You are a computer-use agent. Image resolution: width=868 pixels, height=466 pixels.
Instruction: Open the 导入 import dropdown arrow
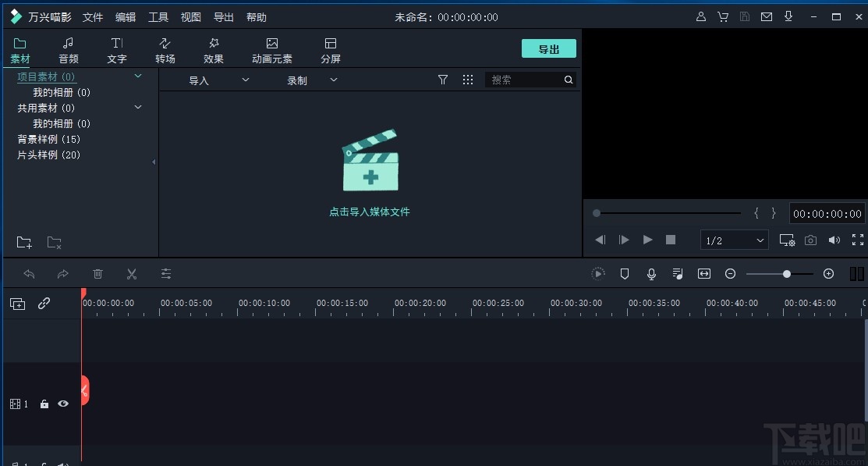coord(245,80)
